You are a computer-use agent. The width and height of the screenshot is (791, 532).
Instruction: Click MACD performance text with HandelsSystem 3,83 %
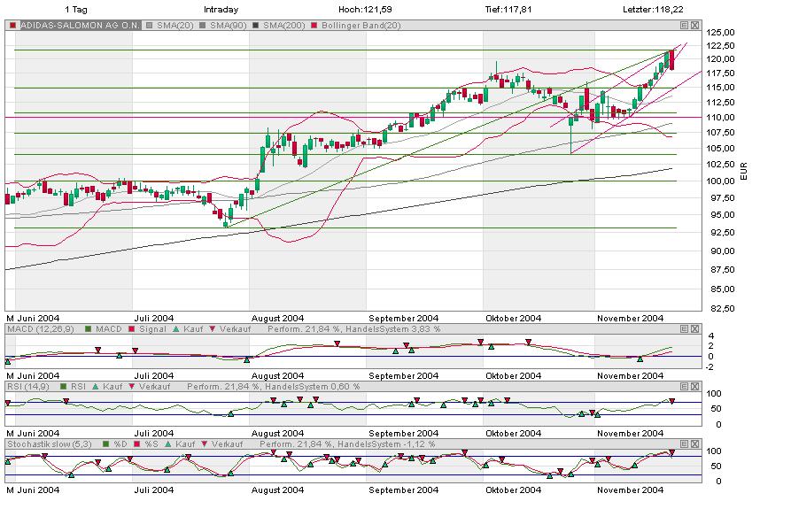point(354,328)
